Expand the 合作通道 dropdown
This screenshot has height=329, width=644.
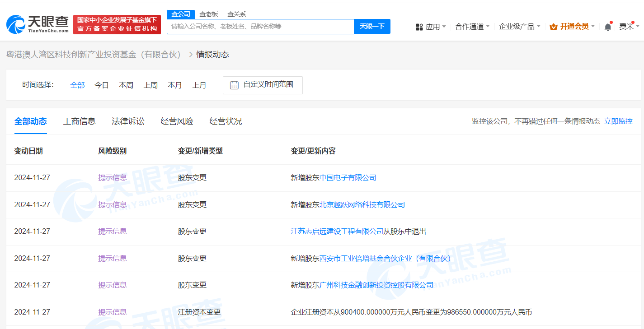click(x=472, y=27)
